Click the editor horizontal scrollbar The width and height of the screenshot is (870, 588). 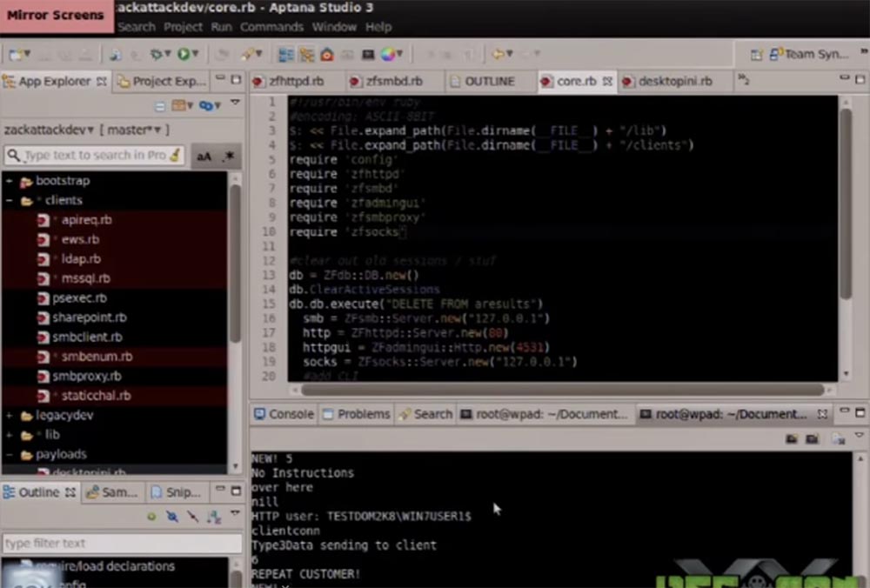[563, 390]
